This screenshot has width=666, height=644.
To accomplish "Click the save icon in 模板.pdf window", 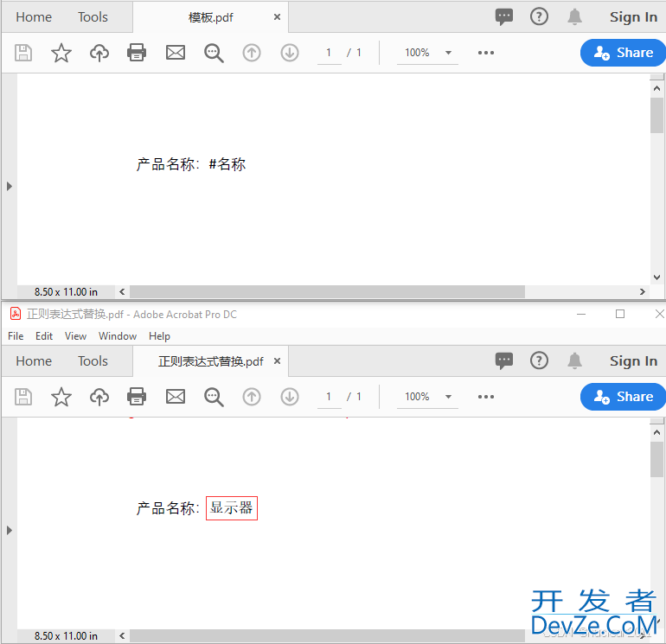I will coord(23,53).
